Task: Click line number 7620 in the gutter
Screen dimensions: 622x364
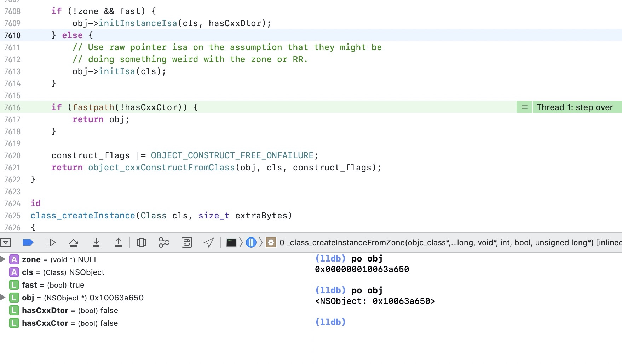Action: (x=12, y=155)
